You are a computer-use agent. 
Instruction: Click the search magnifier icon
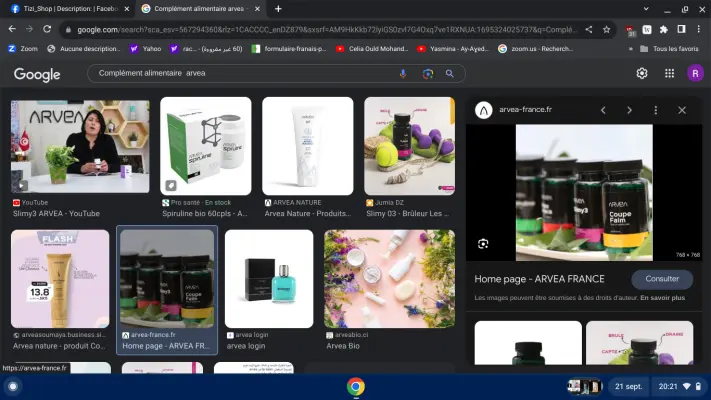449,73
